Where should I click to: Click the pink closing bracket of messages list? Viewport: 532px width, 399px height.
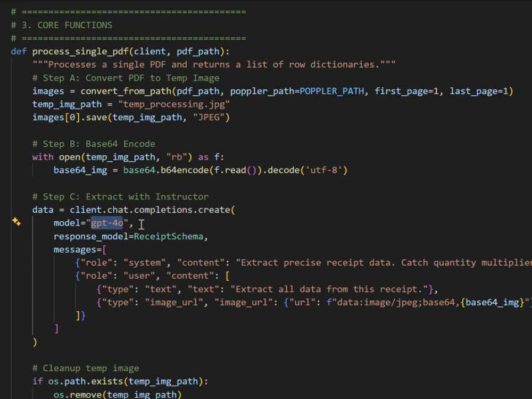pos(56,329)
